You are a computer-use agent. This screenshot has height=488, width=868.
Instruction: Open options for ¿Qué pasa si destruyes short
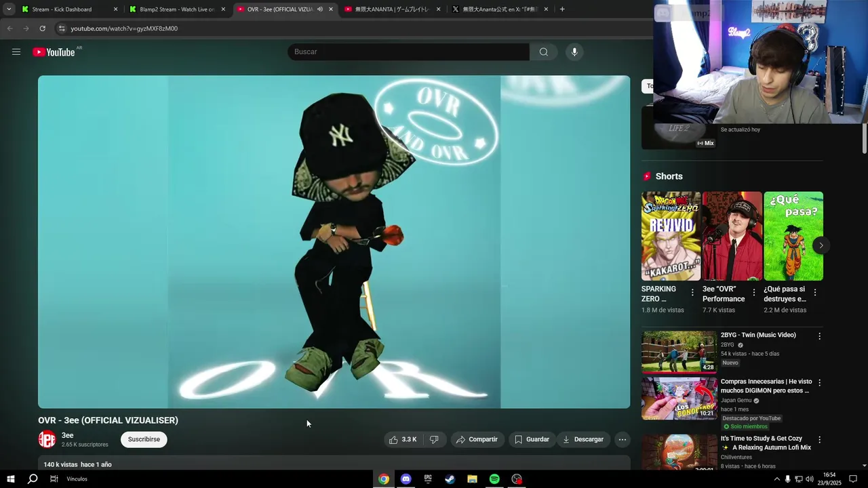coord(814,293)
